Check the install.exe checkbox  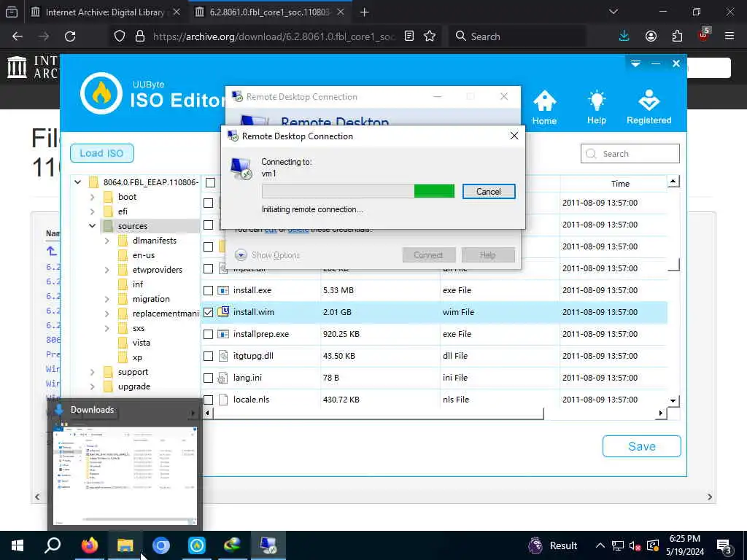208,290
